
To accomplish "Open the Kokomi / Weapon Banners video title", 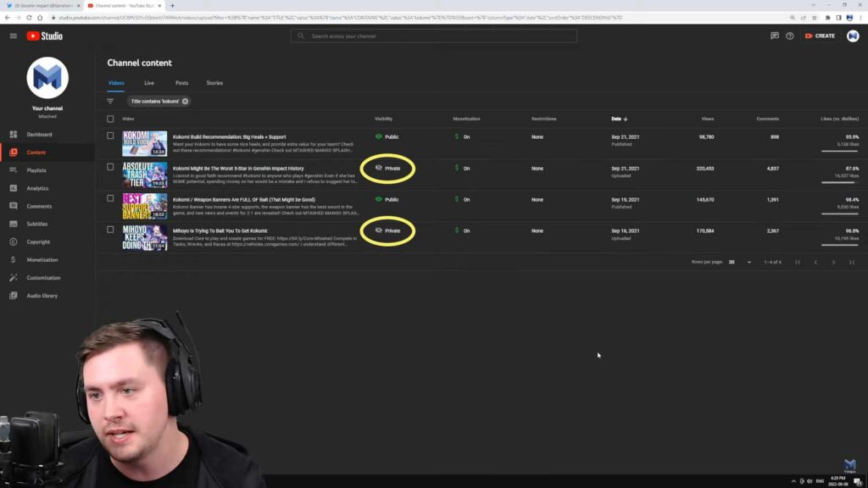I will (x=243, y=199).
